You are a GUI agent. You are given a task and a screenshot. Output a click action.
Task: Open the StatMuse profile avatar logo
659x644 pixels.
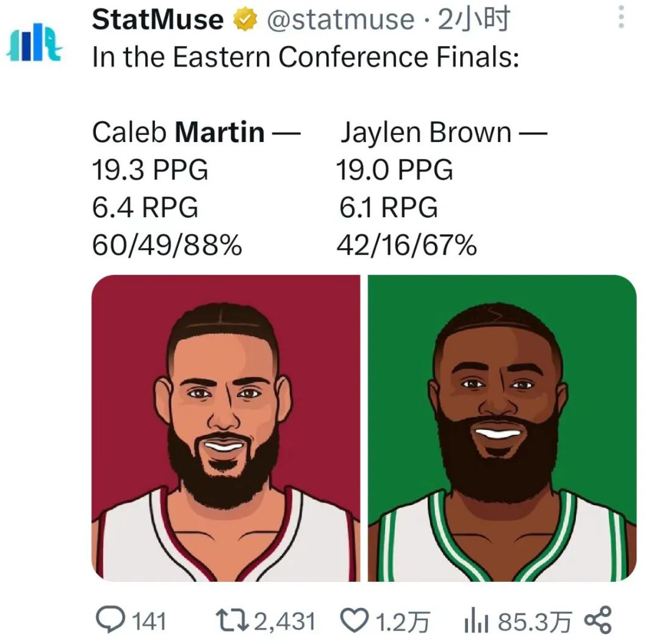click(x=34, y=43)
